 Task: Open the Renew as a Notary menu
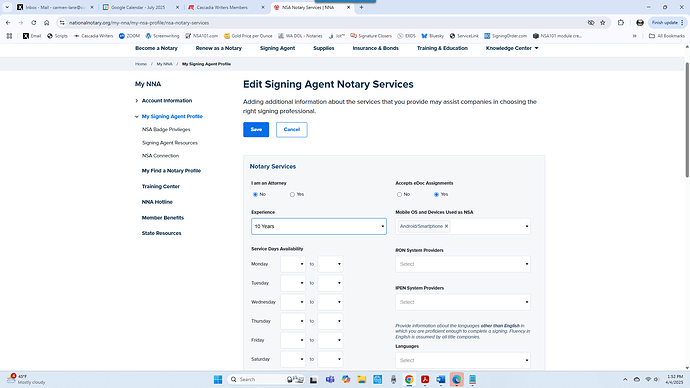[219, 48]
